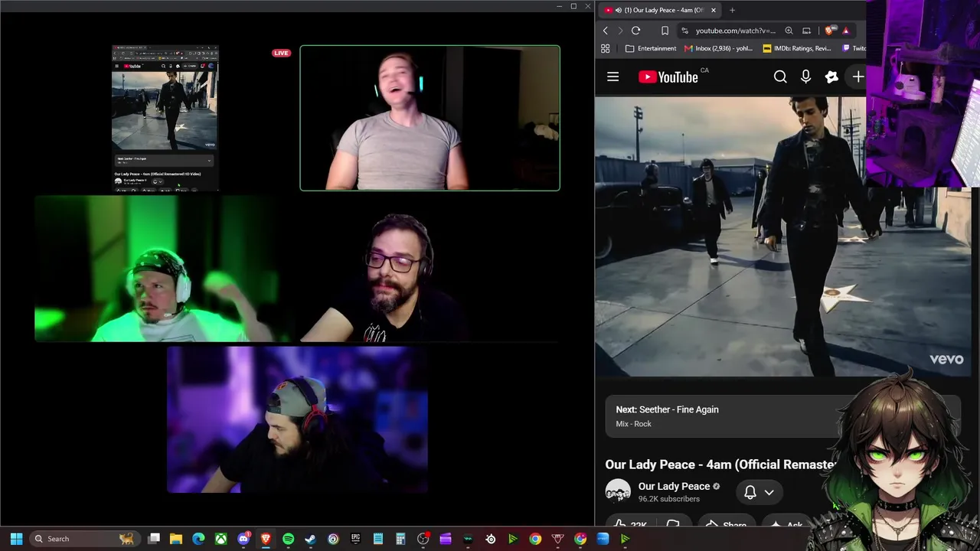Open the Brave Rewards triangle icon
This screenshot has height=551, width=980.
point(845,31)
